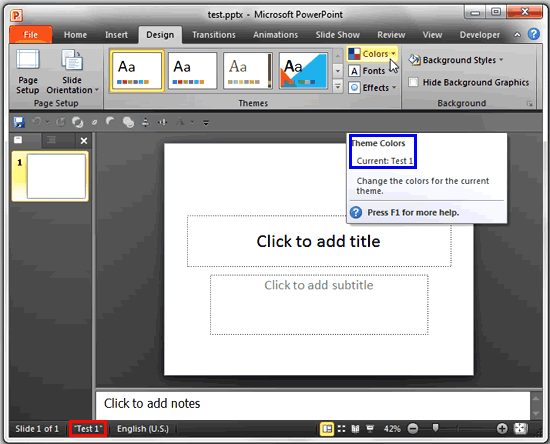Open the theme Colors dropdown

(373, 54)
